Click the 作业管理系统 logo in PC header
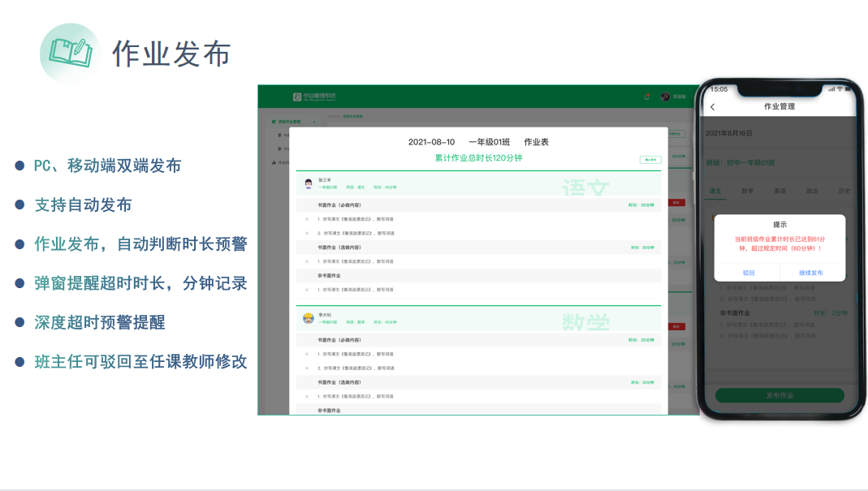This screenshot has height=491, width=868. point(314,97)
